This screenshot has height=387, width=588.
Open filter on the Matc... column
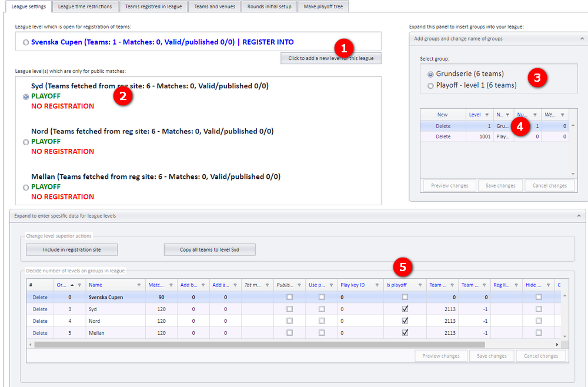[171, 285]
